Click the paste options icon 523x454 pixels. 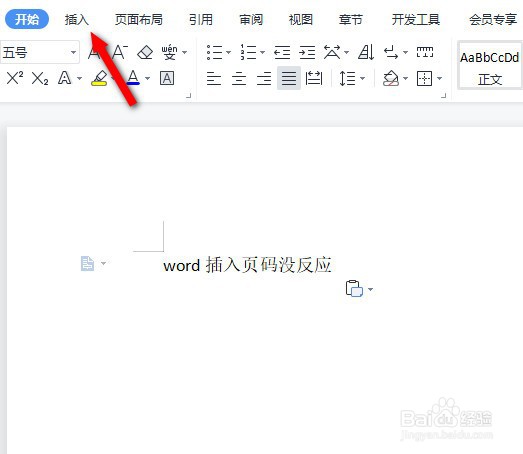coord(354,289)
